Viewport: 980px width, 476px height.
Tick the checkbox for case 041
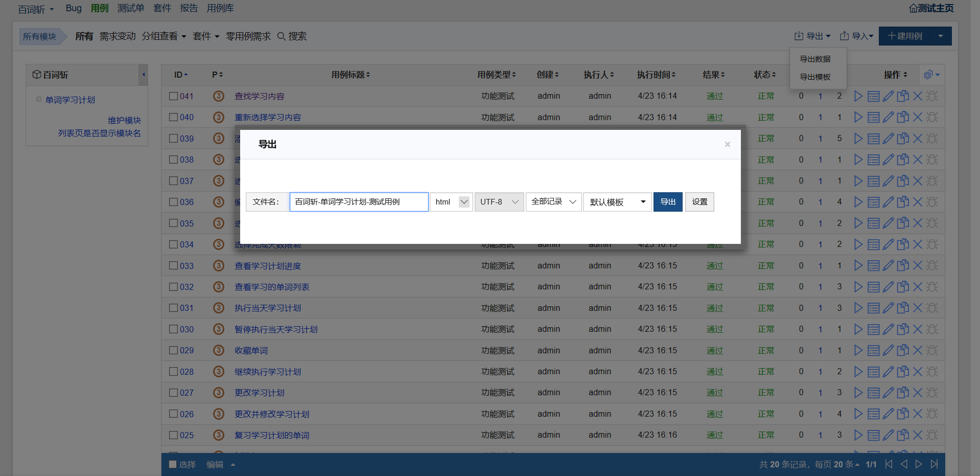(x=174, y=96)
